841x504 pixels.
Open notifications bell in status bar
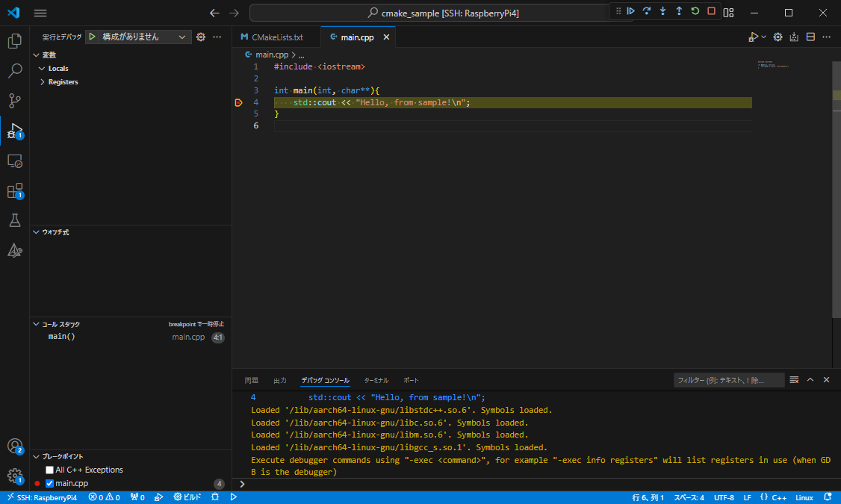(828, 497)
